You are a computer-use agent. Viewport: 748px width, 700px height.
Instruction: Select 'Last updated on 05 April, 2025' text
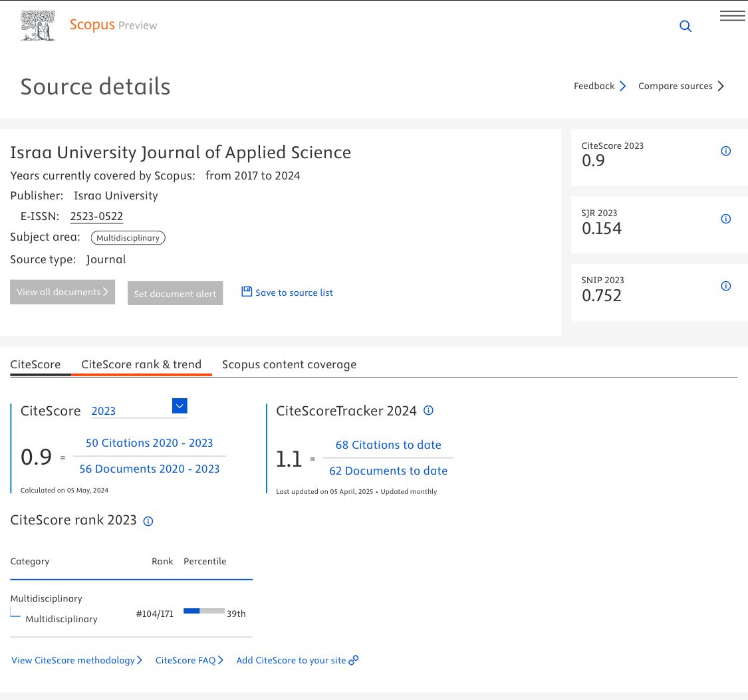tap(324, 492)
